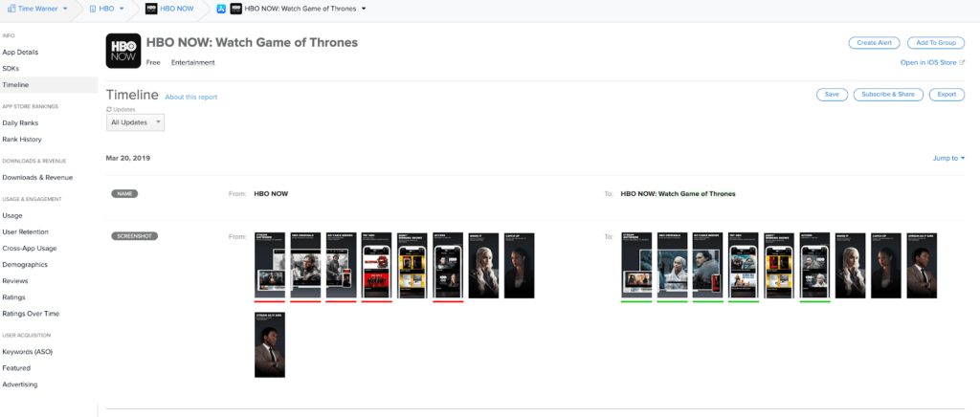
Task: Click the HBO publisher icon in breadcrumb
Action: pyautogui.click(x=93, y=8)
